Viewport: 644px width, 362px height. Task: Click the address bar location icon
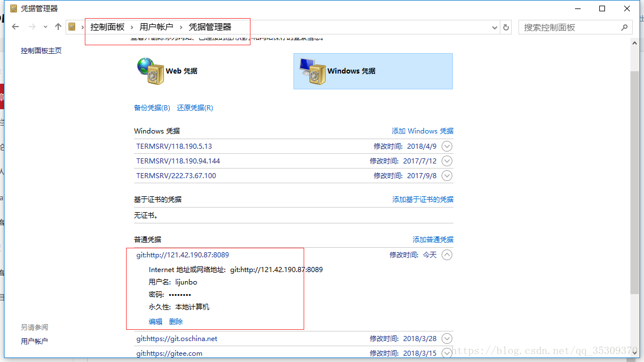point(72,27)
